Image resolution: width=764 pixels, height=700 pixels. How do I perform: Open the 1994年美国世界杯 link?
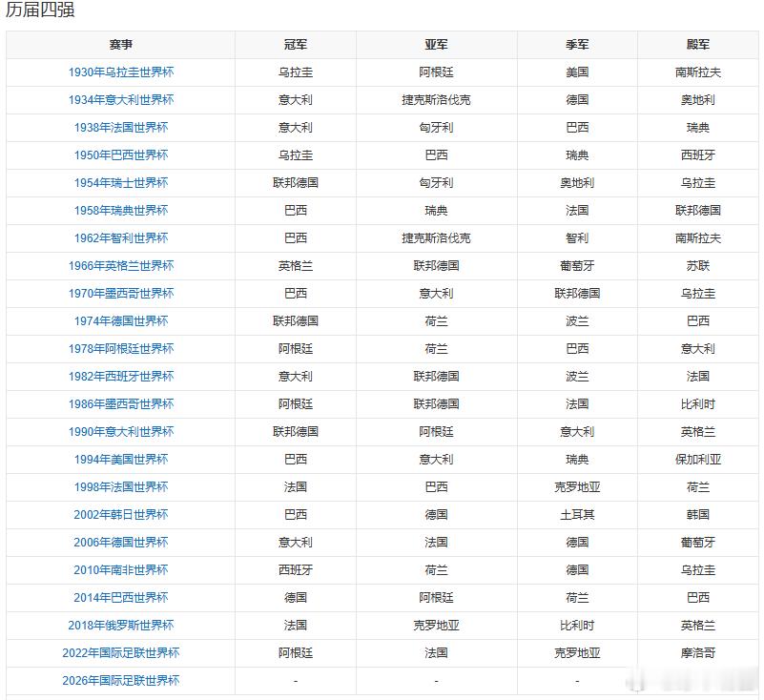[121, 460]
